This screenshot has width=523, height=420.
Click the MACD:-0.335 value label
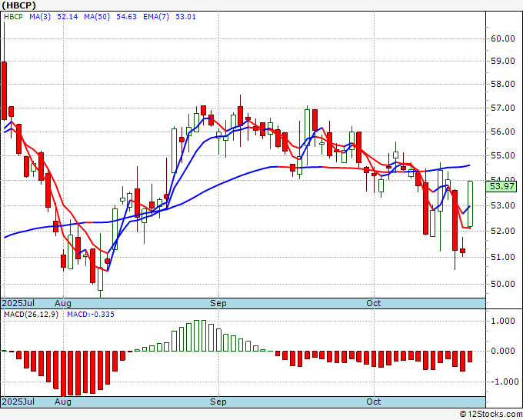(91, 315)
